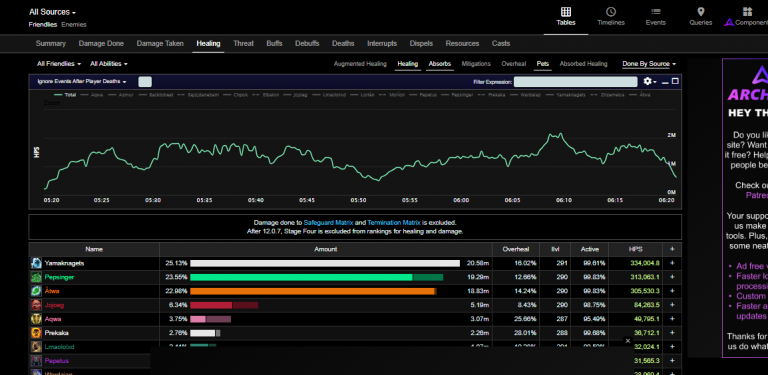The image size is (768, 375).
Task: Switch to the Damage Done tab
Action: point(101,44)
